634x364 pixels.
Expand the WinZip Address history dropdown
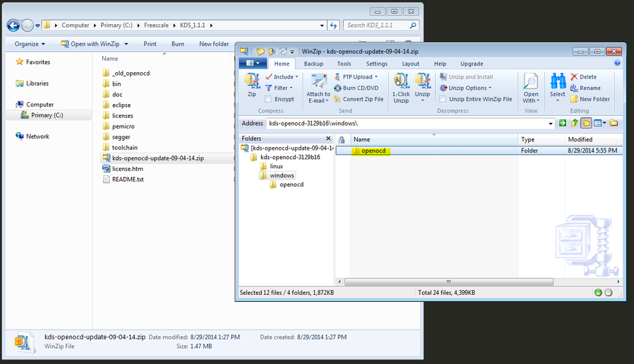tap(550, 124)
